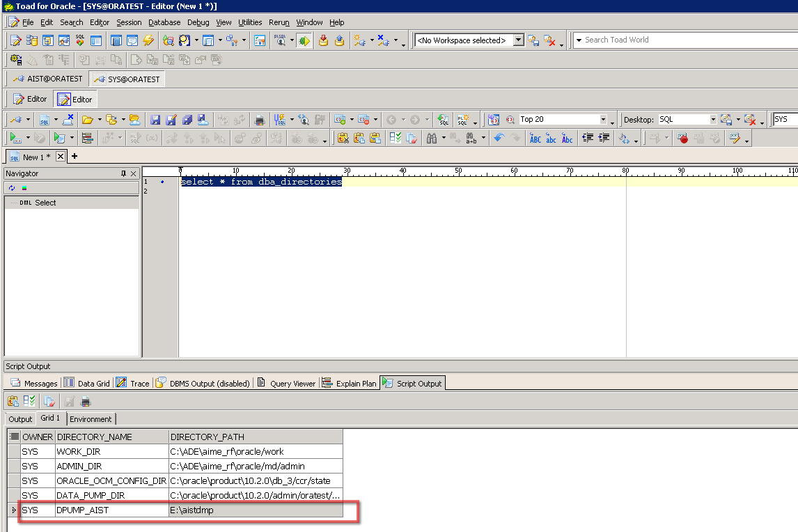Open the Desktop SQL dropdown
This screenshot has width=798, height=532.
point(713,120)
